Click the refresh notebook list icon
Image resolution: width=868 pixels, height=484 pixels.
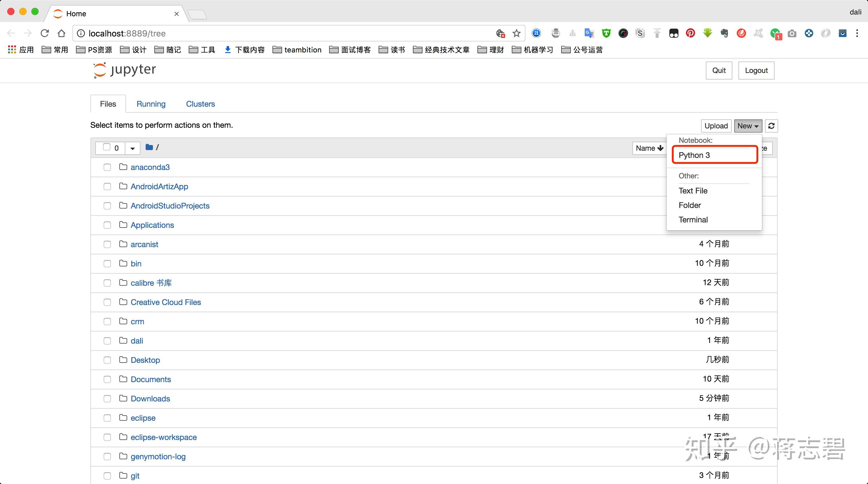[x=771, y=126]
